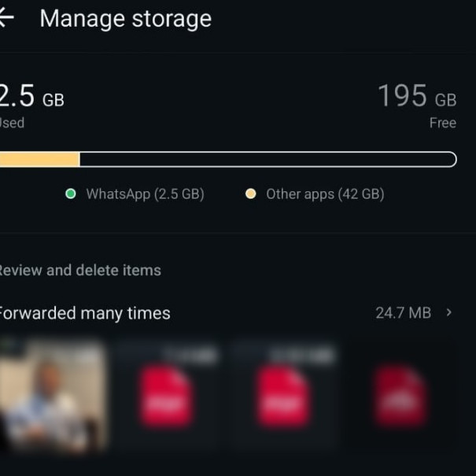Tap the Used label under 2.5 GB
Screen dimensions: 476x476
tap(12, 123)
